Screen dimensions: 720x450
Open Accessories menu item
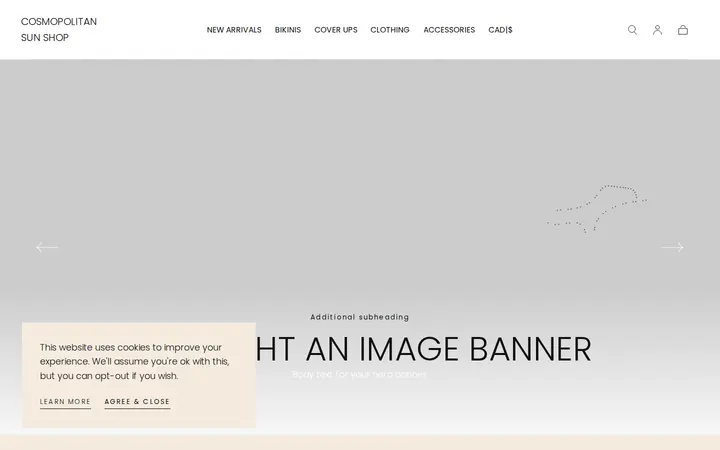[449, 30]
